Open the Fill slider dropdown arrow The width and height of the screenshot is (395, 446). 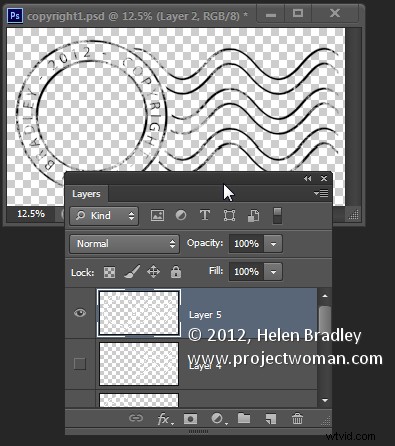[x=273, y=272]
